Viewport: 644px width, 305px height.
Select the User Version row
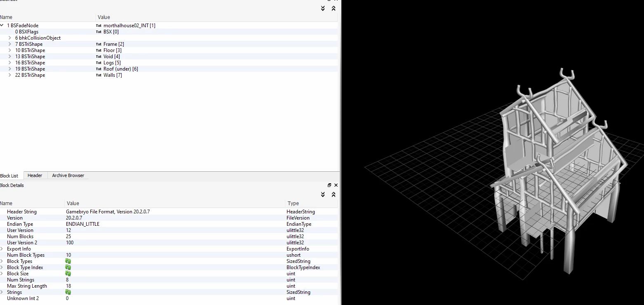point(169,230)
